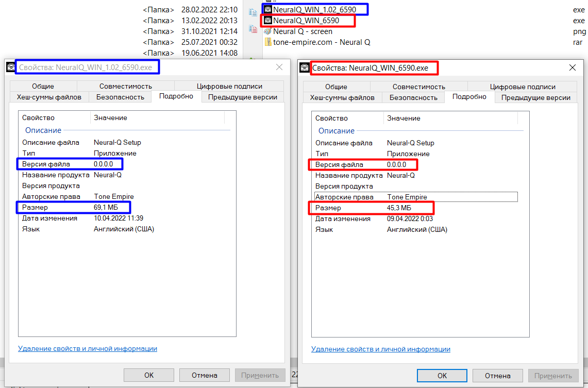Collapse Описание group in NeuralQ_WIN_6590 window
Screen dimensions: 588x388
click(x=337, y=131)
